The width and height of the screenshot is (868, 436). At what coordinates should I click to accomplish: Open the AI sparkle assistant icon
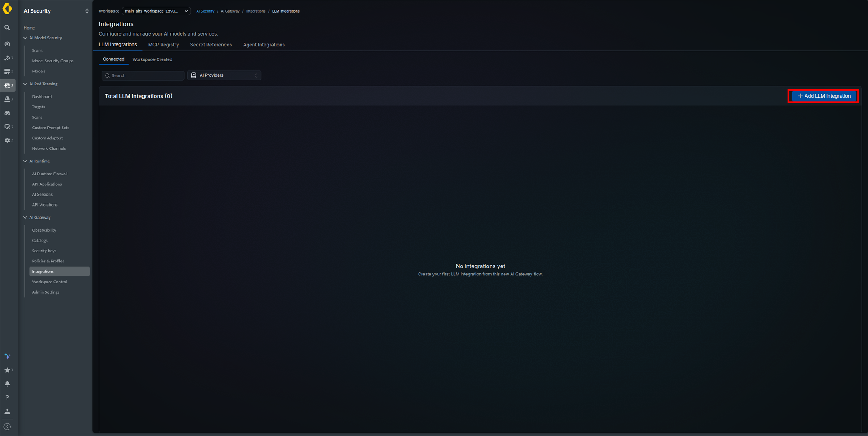7,356
